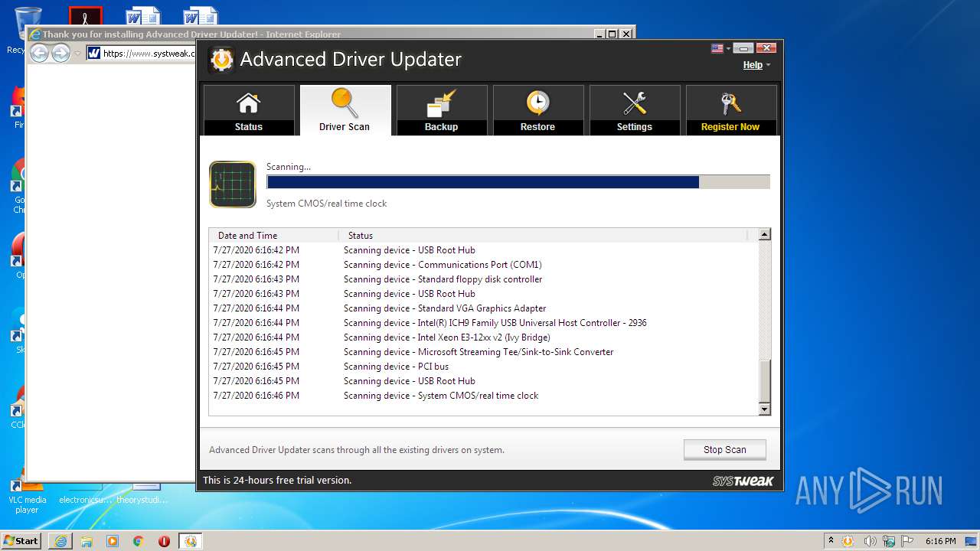Open Opera taskbar icon

(164, 541)
